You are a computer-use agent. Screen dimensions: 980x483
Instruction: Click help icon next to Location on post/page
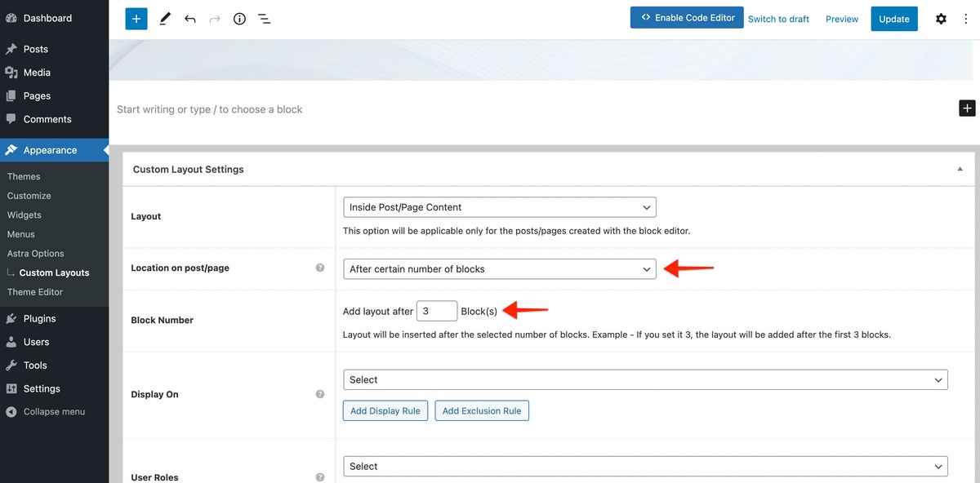click(x=320, y=268)
